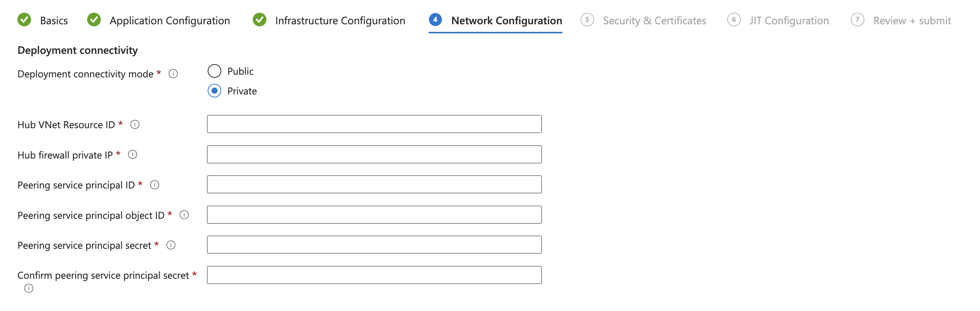This screenshot has height=311, width=980.
Task: Jump to the JIT Configuration step
Action: coord(789,20)
